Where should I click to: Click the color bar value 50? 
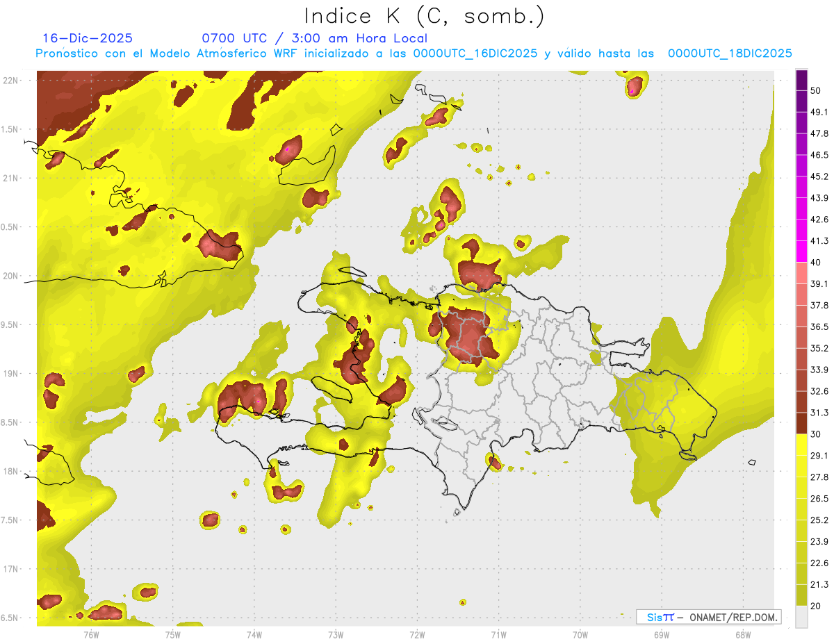(x=817, y=90)
